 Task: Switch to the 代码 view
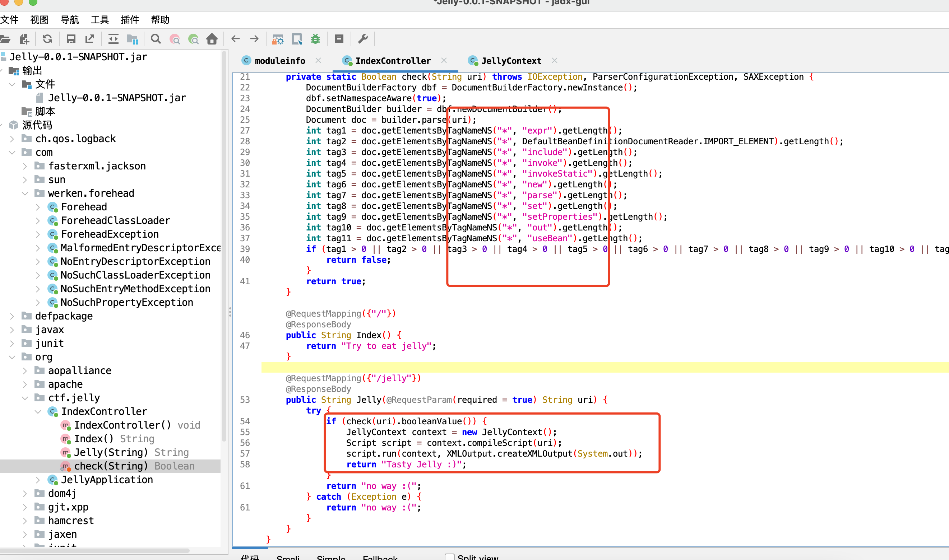[250, 557]
